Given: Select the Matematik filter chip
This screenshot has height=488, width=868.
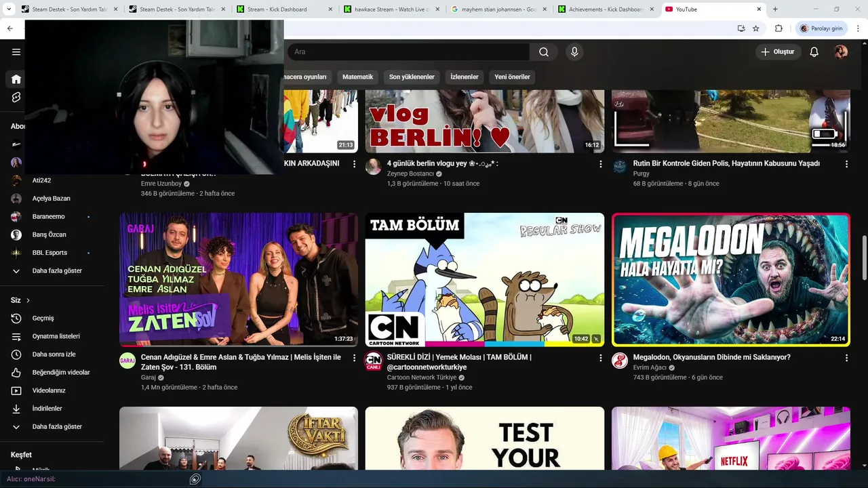Looking at the screenshot, I should (357, 77).
